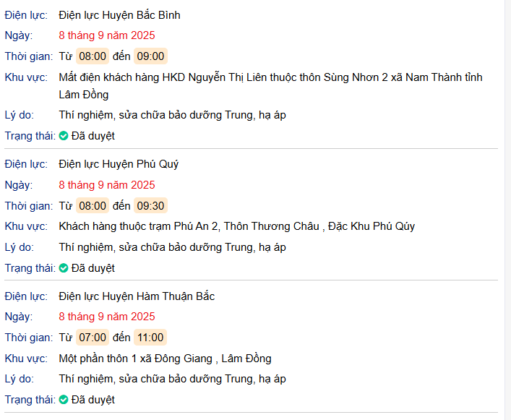The height and width of the screenshot is (420, 511).
Task: Click Đã duyệt status of Phú Quý entry
Action: tap(93, 268)
